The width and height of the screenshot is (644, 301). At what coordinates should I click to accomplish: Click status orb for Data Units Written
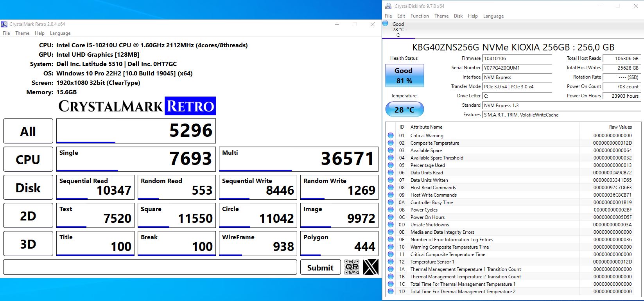click(x=391, y=180)
